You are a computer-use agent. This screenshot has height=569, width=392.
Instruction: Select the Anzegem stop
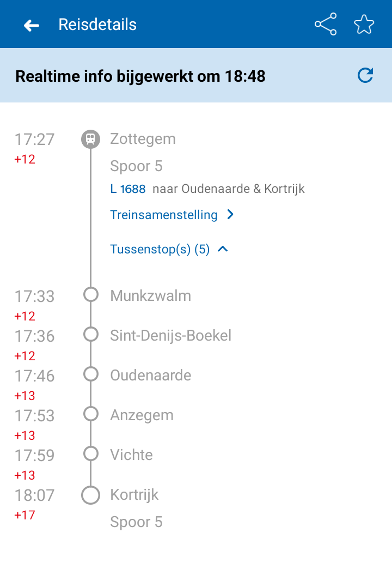click(x=142, y=415)
